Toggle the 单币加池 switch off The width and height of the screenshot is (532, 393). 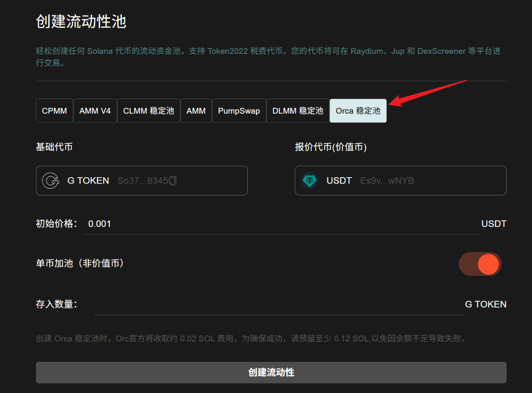(480, 264)
